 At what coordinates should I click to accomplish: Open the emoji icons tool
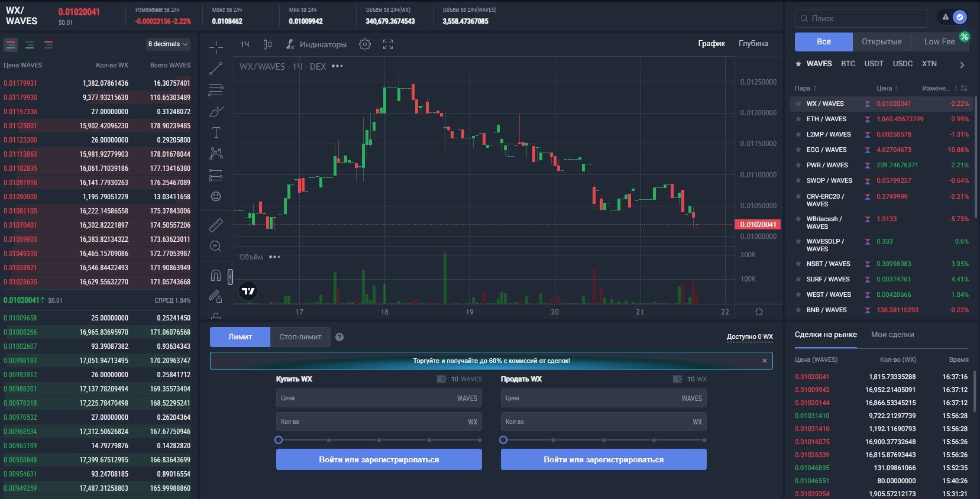[216, 196]
